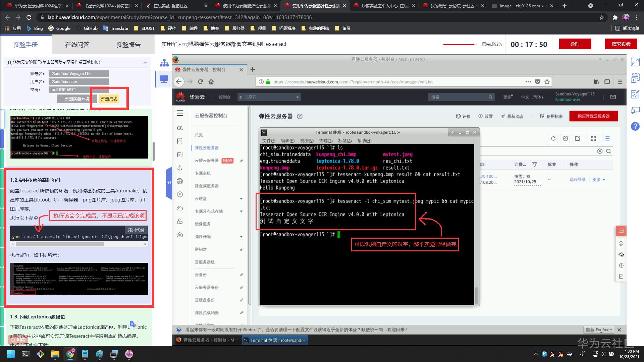Open the 更多 dropdown in server row

pyautogui.click(x=599, y=180)
